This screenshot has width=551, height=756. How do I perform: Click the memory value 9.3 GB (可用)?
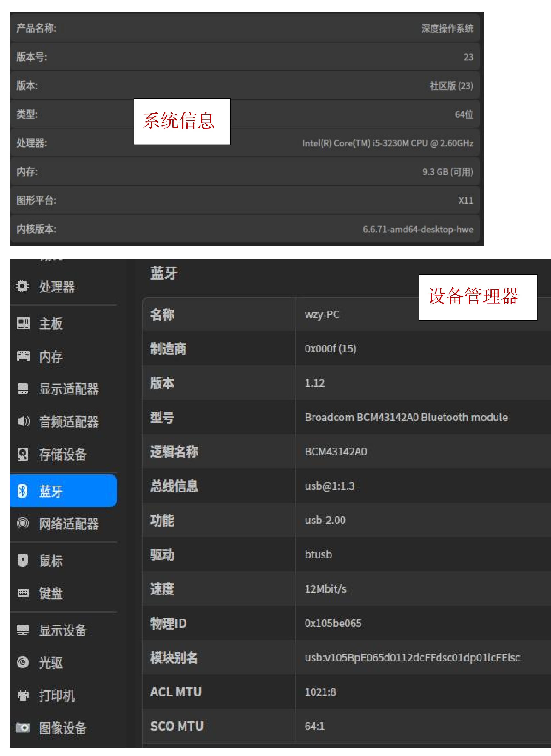click(448, 172)
